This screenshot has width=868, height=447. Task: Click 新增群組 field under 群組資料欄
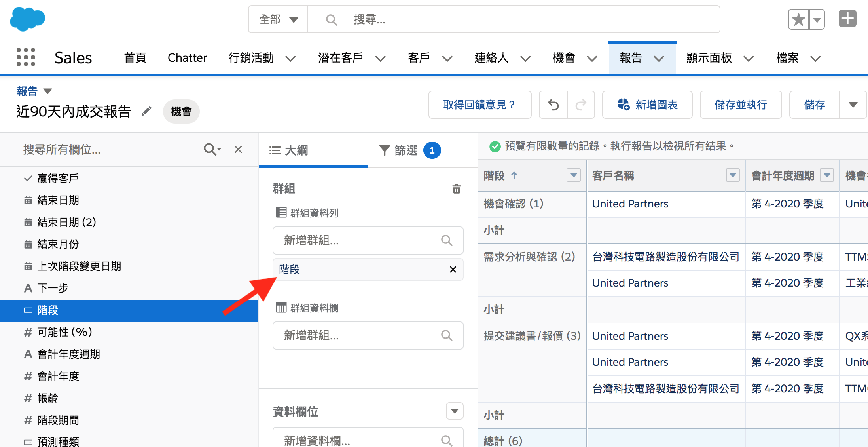(368, 335)
